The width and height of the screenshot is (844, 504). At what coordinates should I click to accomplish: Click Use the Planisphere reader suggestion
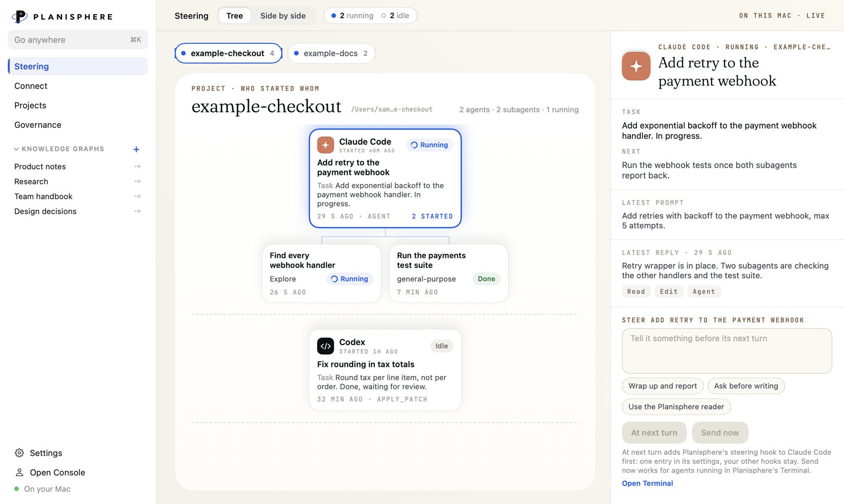click(676, 407)
